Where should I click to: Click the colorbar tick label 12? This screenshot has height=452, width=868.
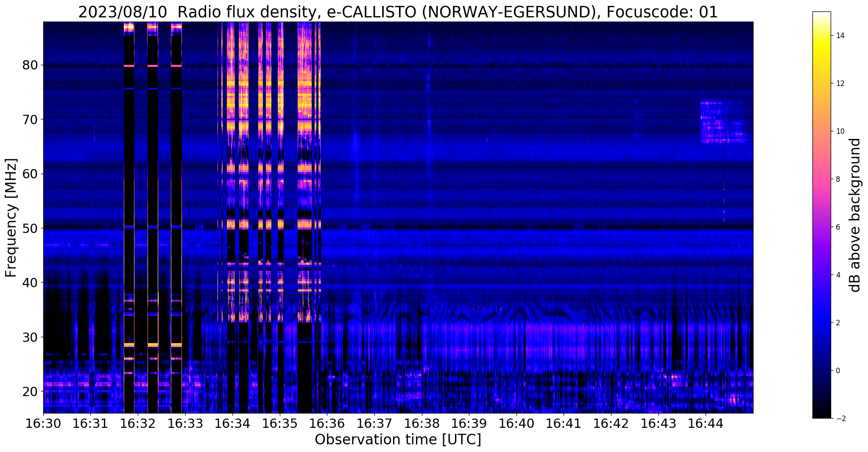click(x=840, y=83)
